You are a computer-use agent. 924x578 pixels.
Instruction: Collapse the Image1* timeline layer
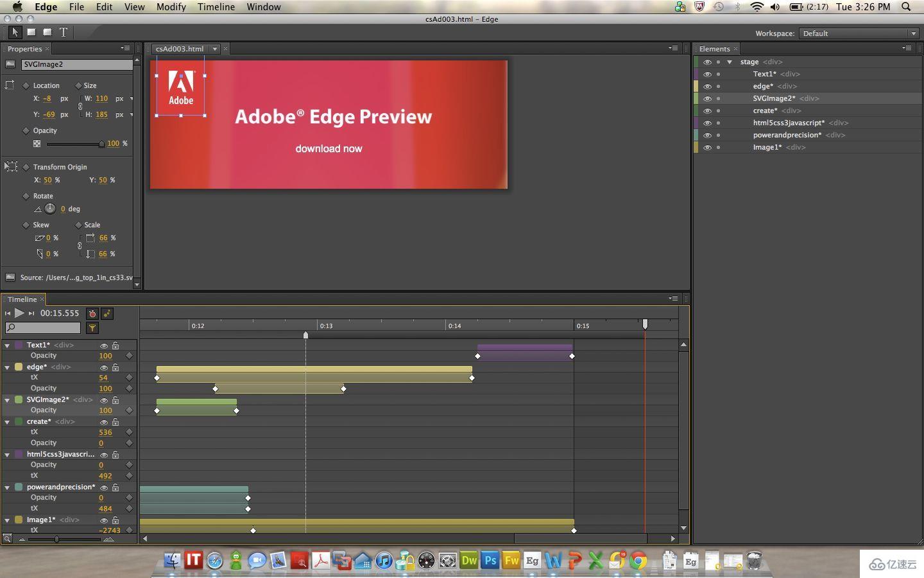(7, 520)
